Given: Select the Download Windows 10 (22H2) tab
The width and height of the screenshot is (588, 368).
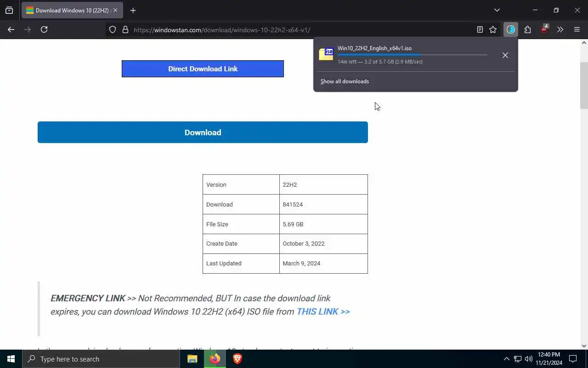Looking at the screenshot, I should (72, 10).
